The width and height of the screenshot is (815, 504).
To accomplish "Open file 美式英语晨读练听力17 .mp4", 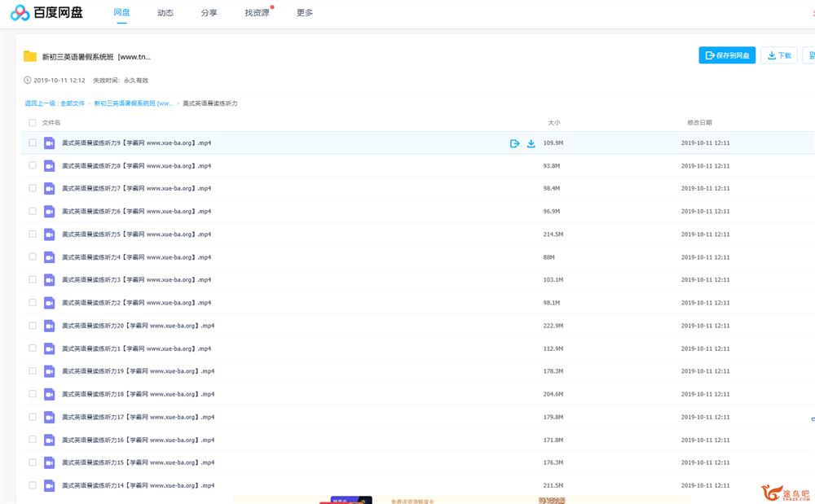I will tap(139, 417).
